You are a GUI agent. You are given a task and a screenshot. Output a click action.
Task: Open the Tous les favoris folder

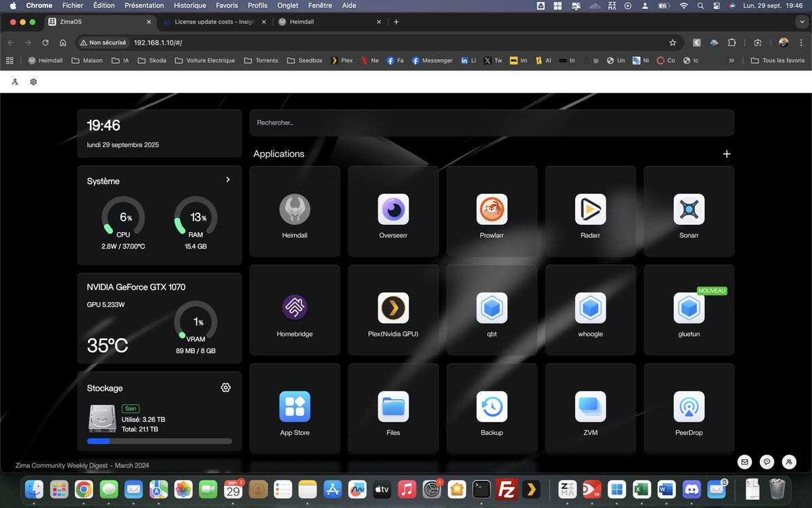(x=778, y=60)
